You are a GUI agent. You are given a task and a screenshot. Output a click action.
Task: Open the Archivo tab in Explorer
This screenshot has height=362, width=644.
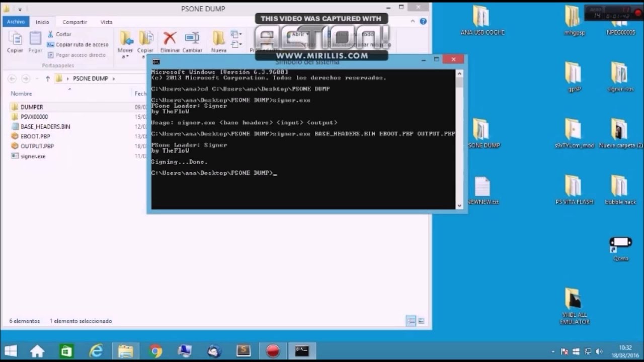16,22
